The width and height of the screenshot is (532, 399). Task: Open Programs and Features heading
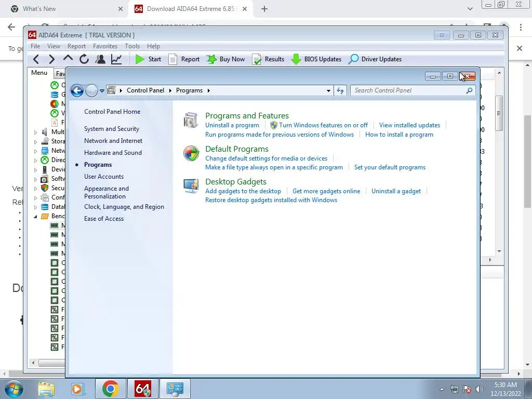tap(247, 116)
